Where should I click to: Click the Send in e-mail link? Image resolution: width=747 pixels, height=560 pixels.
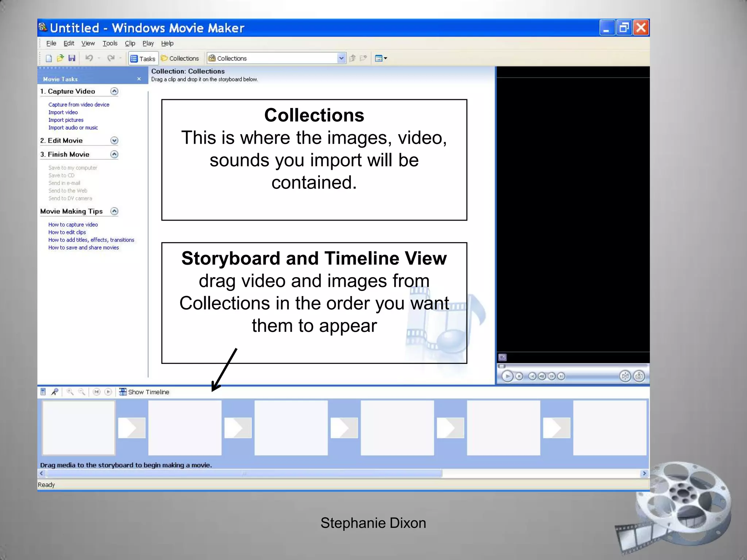coord(64,183)
